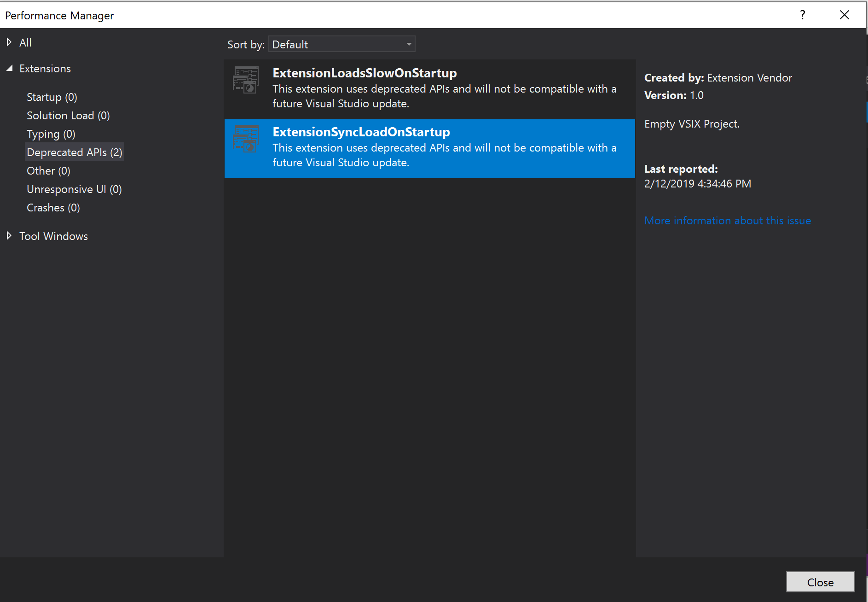Expand the Tool Windows tree node
This screenshot has width=868, height=602.
click(9, 236)
